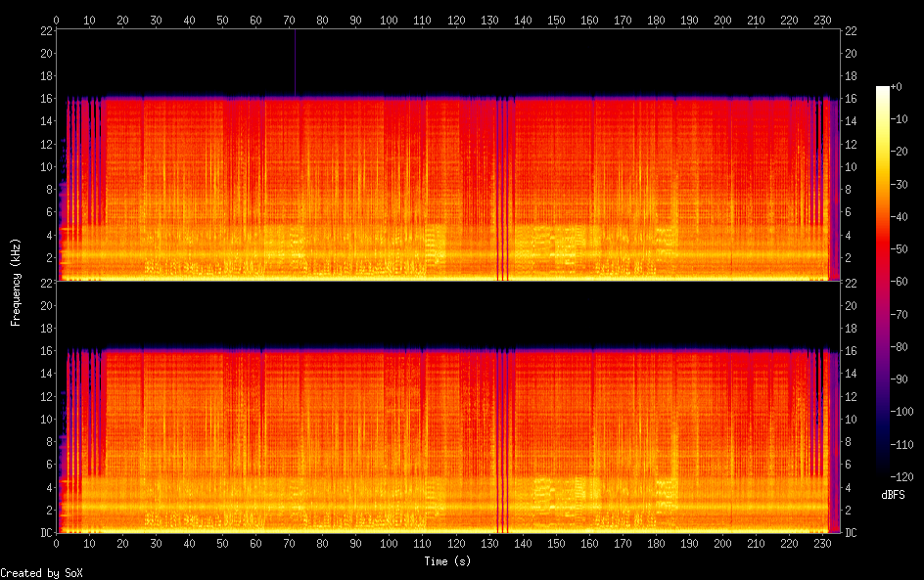Click the "150" tick on the top time axis

click(556, 19)
